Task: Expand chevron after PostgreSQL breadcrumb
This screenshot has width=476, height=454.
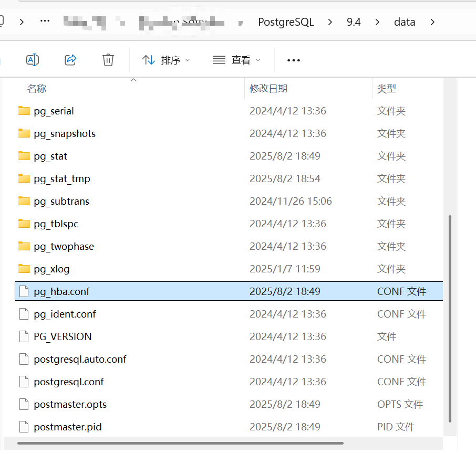Action: (330, 22)
